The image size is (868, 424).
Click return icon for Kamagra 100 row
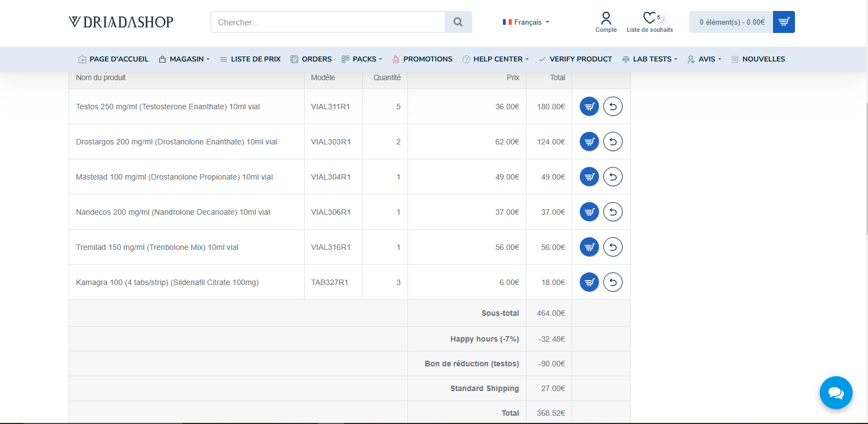(613, 282)
